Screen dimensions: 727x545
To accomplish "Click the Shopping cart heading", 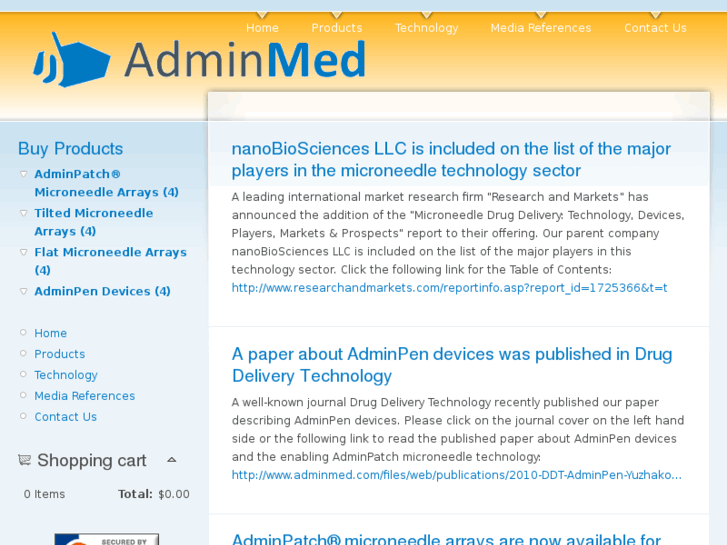I will click(92, 460).
